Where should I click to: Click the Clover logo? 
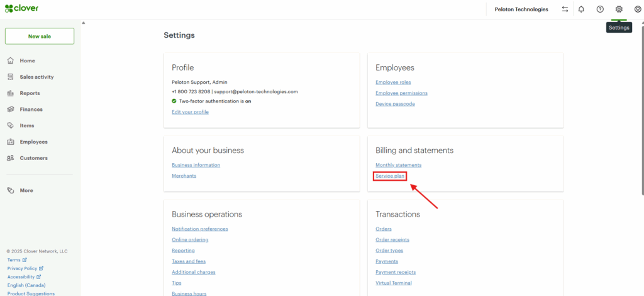point(22,9)
